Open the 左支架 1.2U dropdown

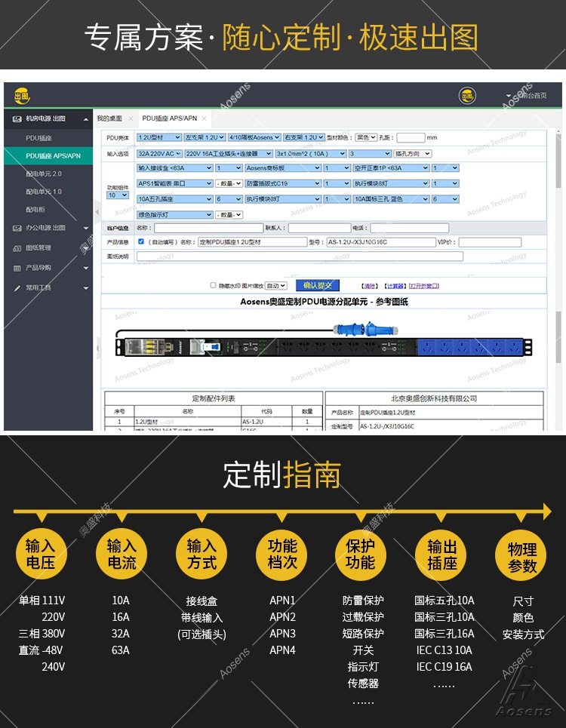(x=205, y=137)
